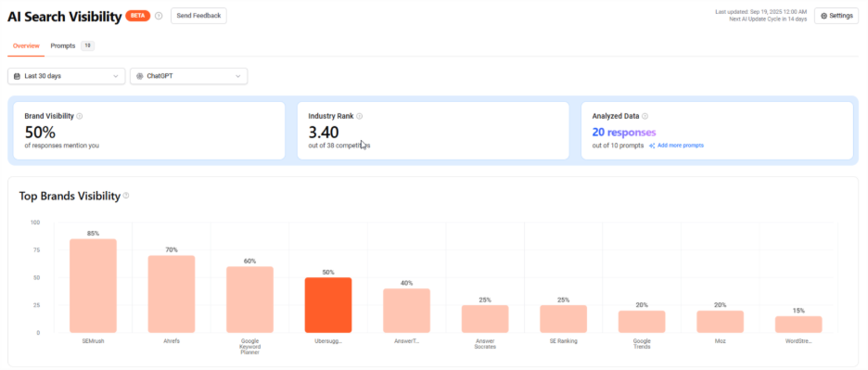Click the highlighted Ubersuggest bar at 50%

point(328,305)
